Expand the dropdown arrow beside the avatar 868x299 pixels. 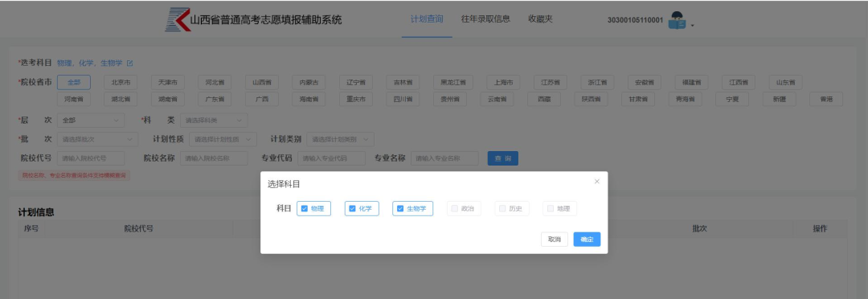(x=692, y=25)
